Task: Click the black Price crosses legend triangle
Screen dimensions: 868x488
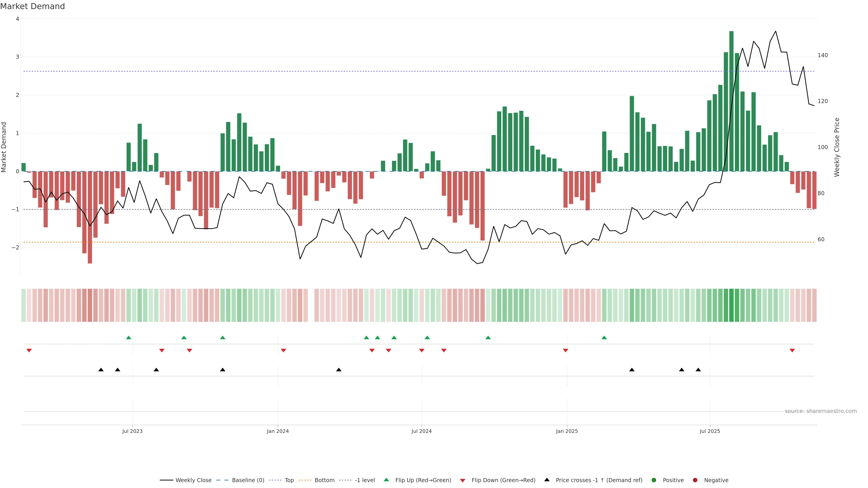Action: [547, 480]
